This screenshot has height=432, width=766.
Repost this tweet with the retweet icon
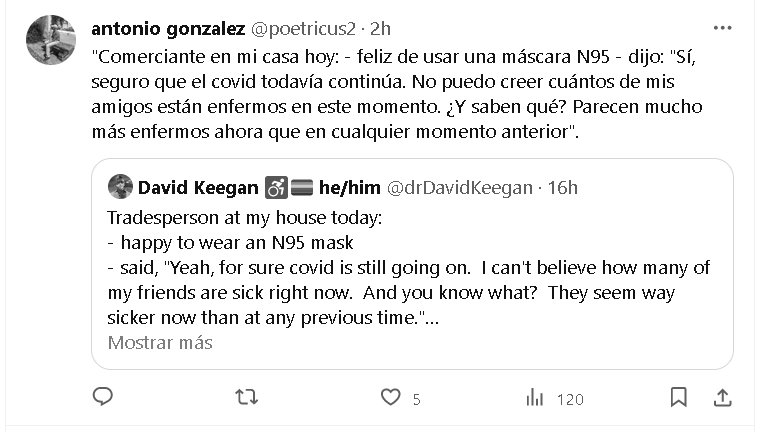tap(245, 398)
